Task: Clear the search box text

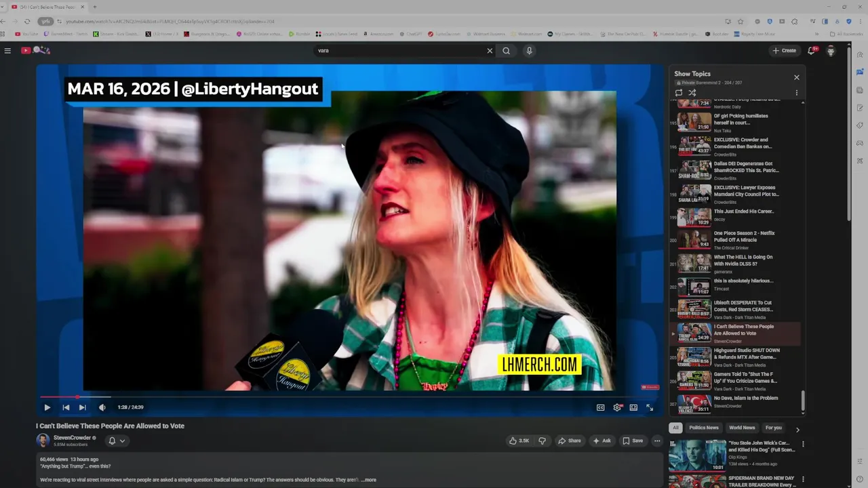Action: [490, 51]
